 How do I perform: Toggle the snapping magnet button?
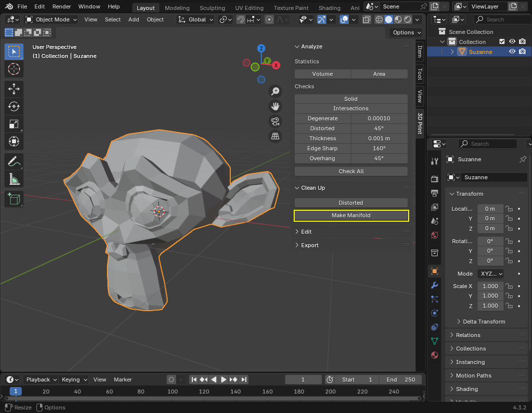(x=241, y=19)
